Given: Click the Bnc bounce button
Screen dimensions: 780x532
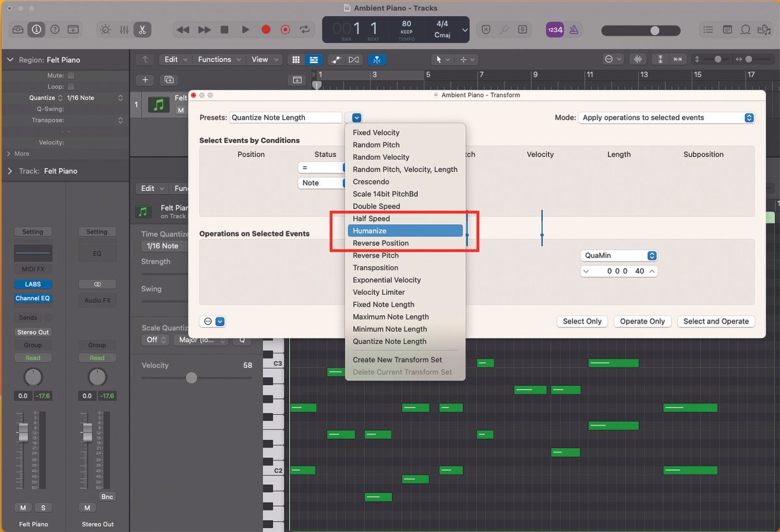Looking at the screenshot, I should click(x=107, y=496).
